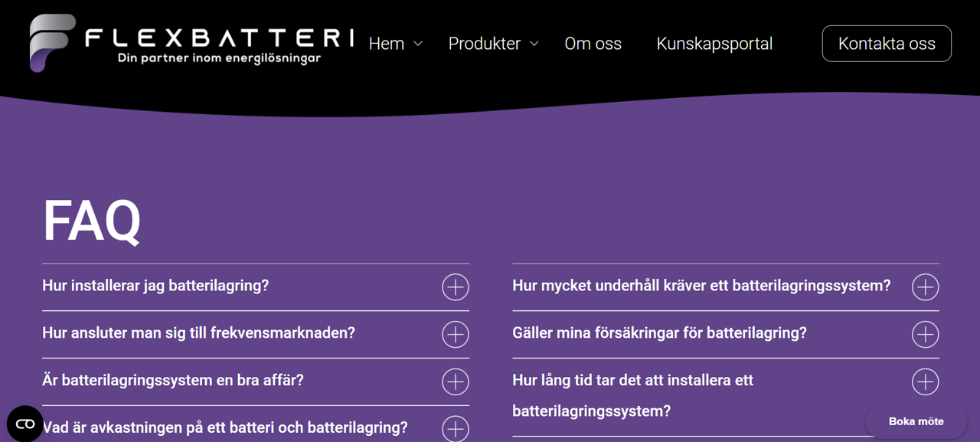
Task: Open the cookie consent round icon
Action: pyautogui.click(x=25, y=424)
